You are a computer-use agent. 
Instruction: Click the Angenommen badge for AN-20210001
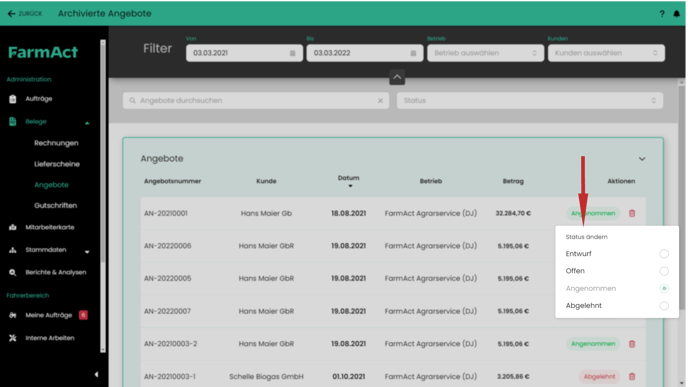(593, 213)
